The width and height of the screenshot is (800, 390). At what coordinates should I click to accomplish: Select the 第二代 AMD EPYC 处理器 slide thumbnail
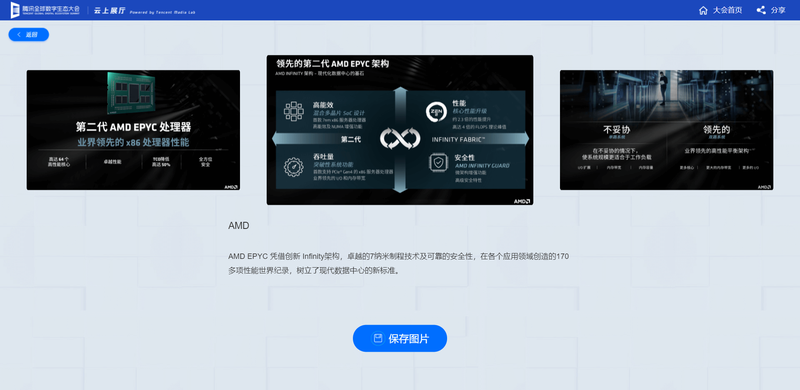point(133,130)
